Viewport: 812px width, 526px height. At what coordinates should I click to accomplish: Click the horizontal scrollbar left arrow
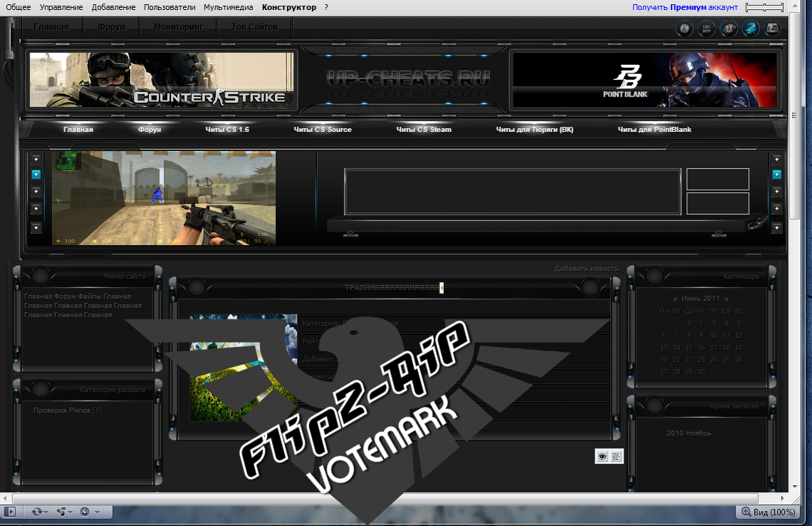[x=6, y=498]
